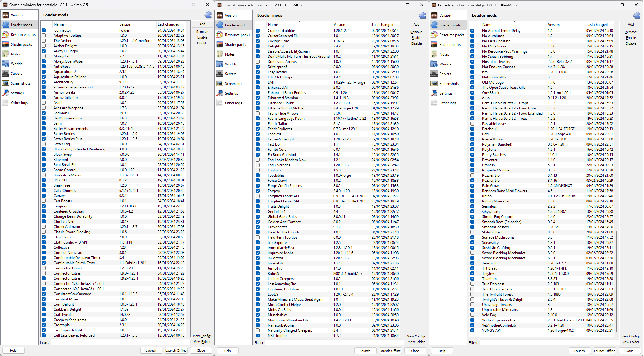The width and height of the screenshot is (644, 356).
Task: Open Other logs page in middle window
Action: [233, 103]
